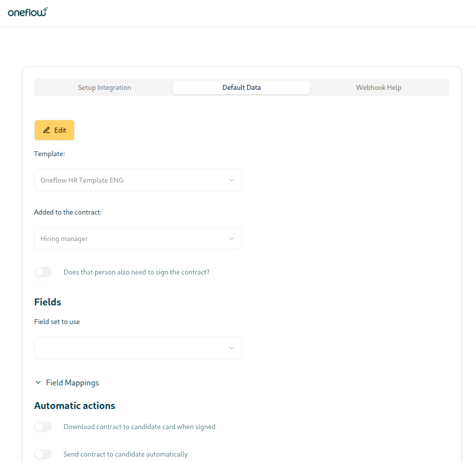Toggle the person also needs to sign switch
This screenshot has height=462, width=476.
(x=43, y=272)
